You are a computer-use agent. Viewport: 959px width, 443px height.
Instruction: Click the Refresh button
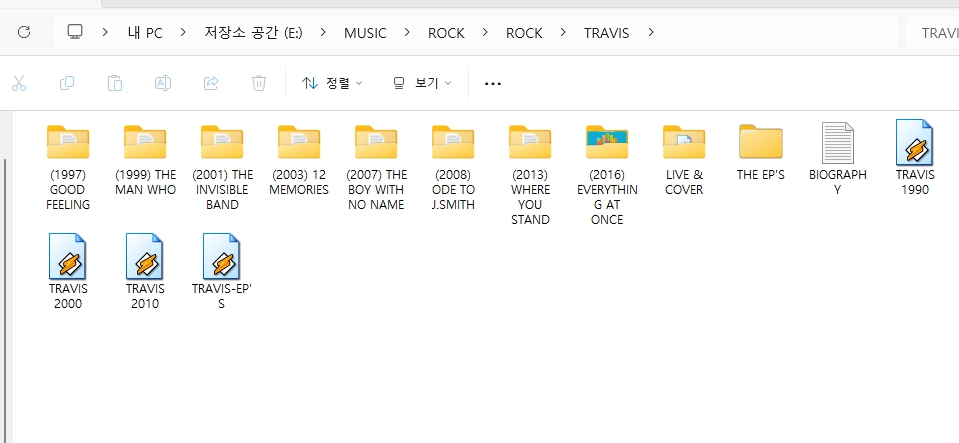(x=24, y=32)
